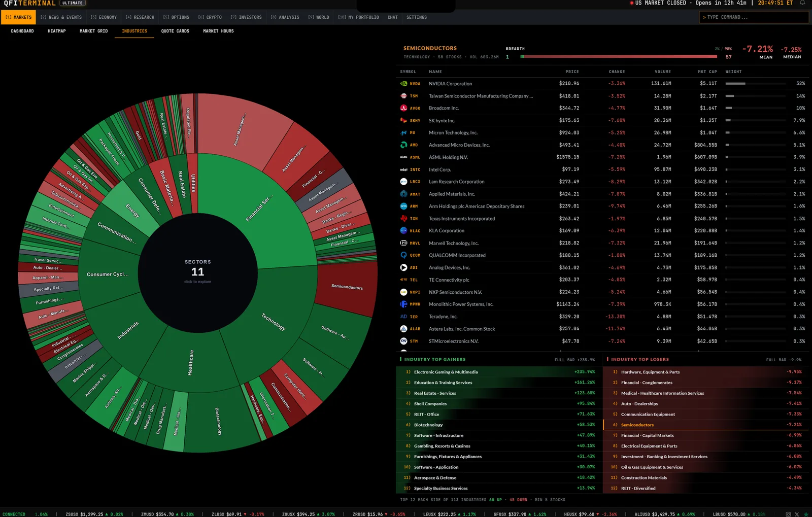Open Electronic Gaming & Multimedia top gainer

(x=498, y=372)
